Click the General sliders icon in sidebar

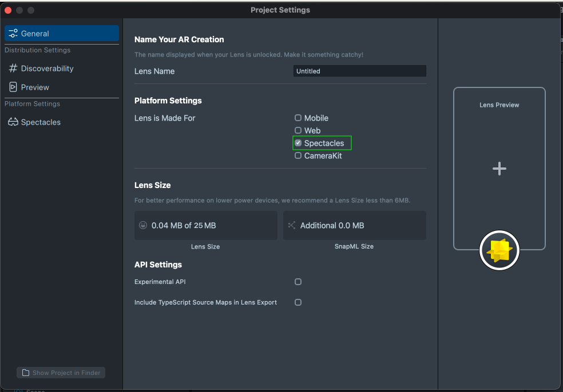pos(13,34)
